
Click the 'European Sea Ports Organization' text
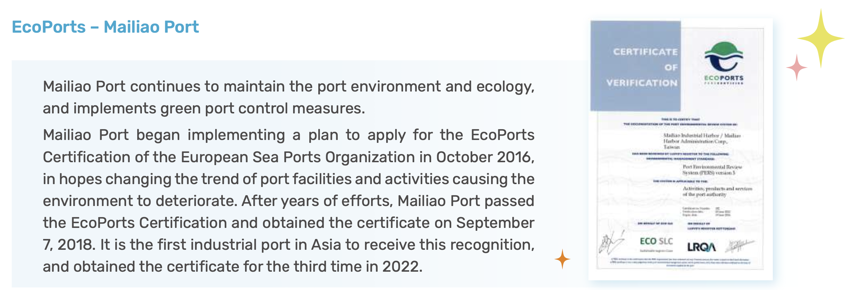coord(298,157)
